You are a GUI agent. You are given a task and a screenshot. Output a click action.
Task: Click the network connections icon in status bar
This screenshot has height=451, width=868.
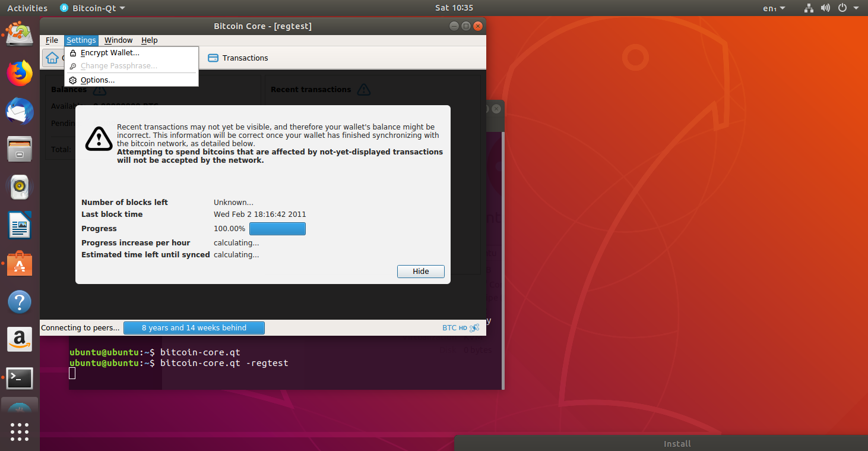[474, 328]
